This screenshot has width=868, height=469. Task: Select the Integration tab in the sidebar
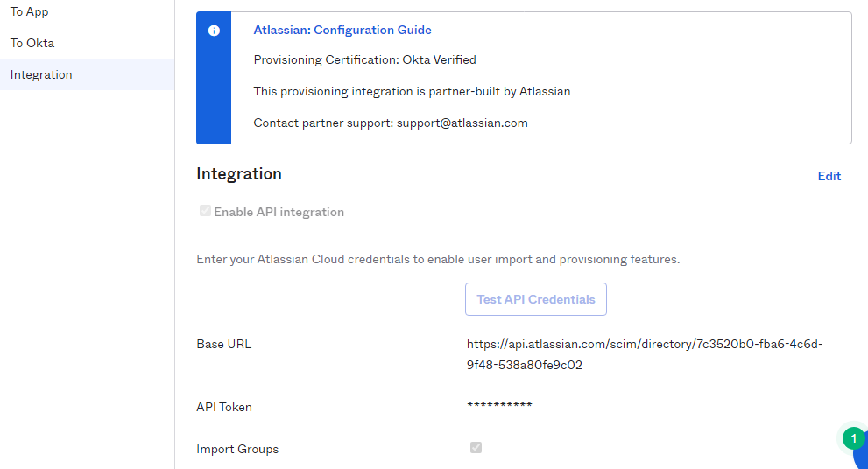41,74
